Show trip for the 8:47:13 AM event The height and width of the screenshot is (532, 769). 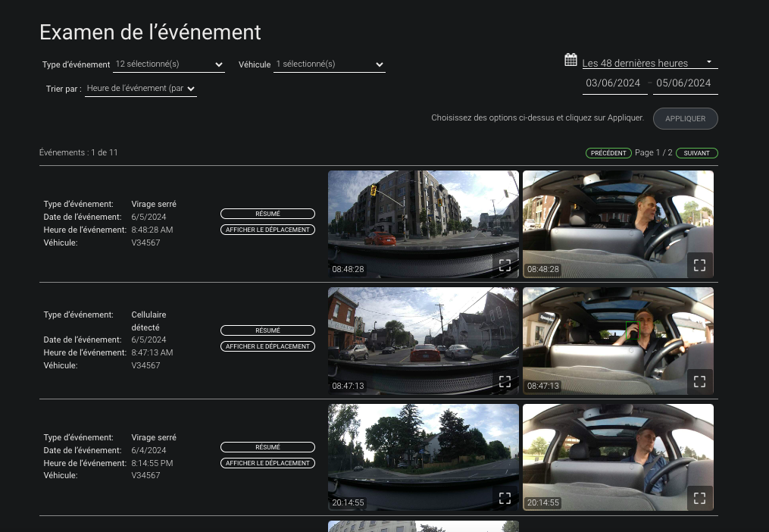tap(267, 346)
